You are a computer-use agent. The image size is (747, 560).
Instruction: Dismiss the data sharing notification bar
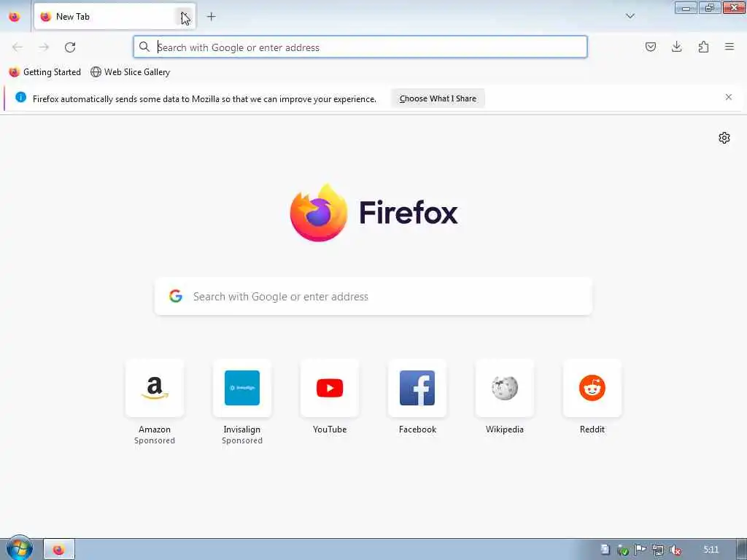pos(729,97)
